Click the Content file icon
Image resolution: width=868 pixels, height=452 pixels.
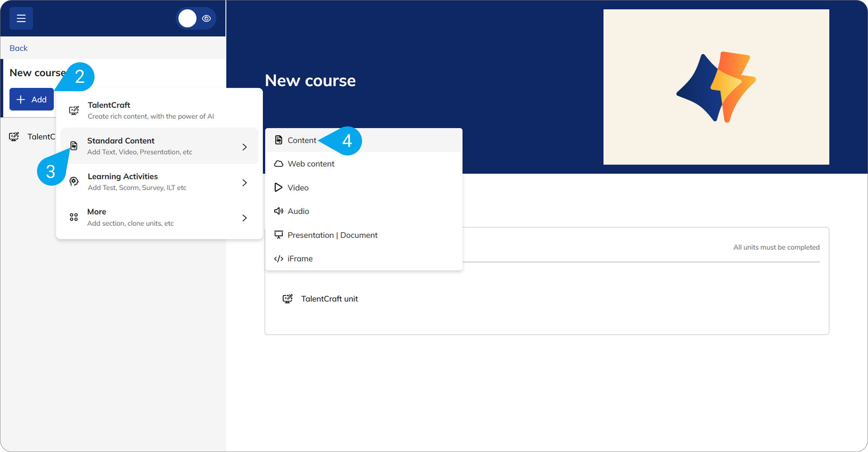point(279,140)
